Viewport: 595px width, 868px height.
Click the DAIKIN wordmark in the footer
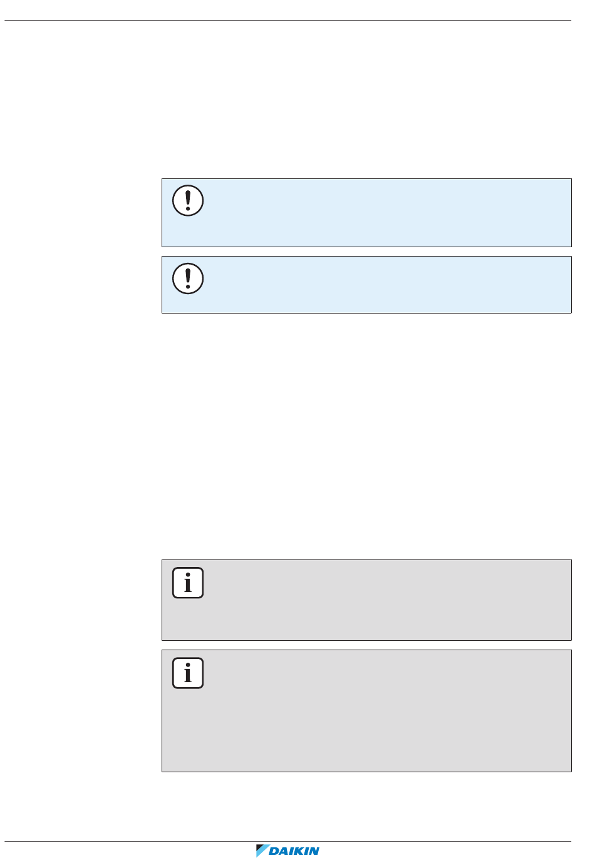(294, 851)
